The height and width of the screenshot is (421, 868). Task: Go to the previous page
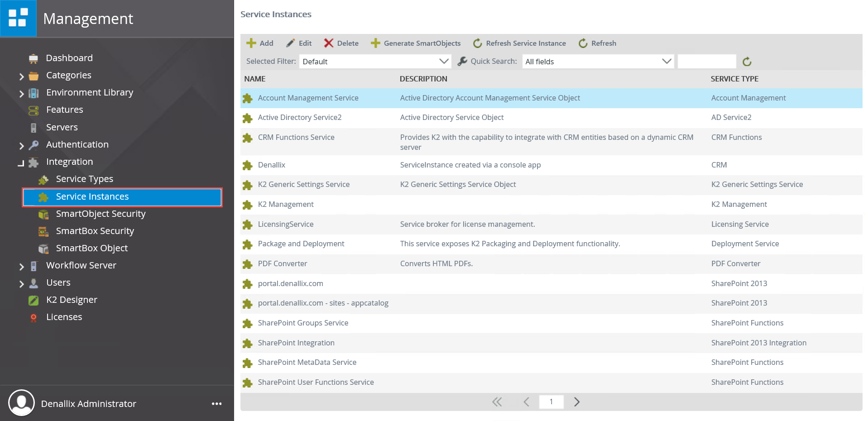point(526,402)
